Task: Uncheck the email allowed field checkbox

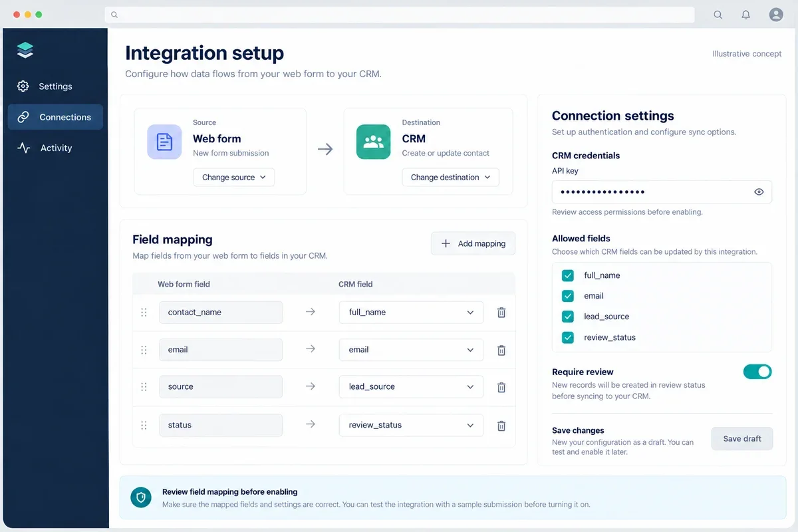Action: [x=568, y=296]
